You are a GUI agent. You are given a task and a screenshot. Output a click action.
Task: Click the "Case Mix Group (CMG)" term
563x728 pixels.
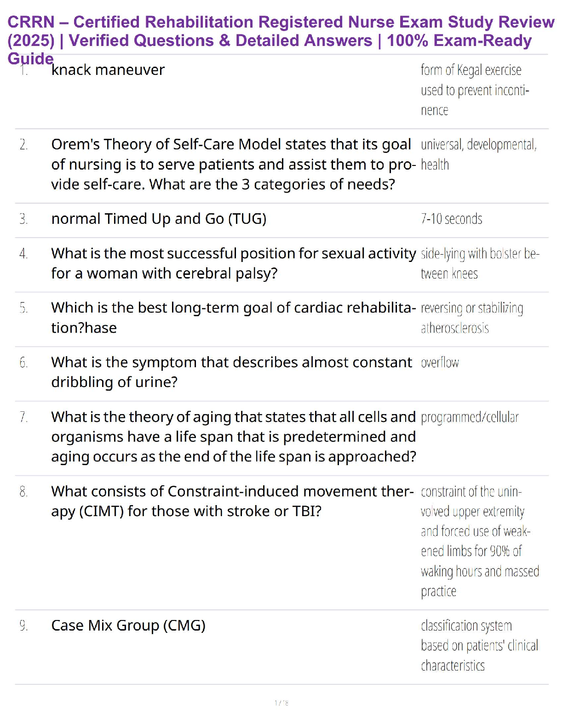pyautogui.click(x=128, y=626)
